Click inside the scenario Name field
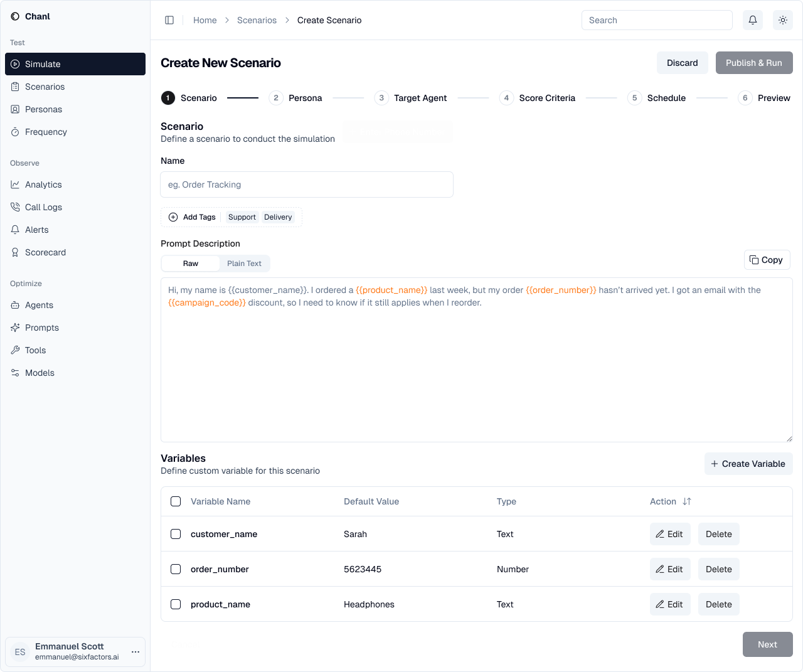This screenshot has height=672, width=803. [x=307, y=184]
